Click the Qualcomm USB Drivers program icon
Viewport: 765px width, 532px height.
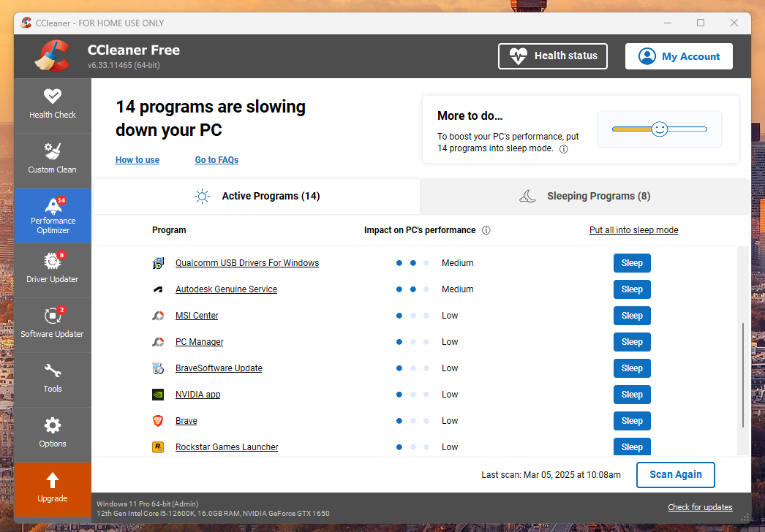(x=157, y=263)
